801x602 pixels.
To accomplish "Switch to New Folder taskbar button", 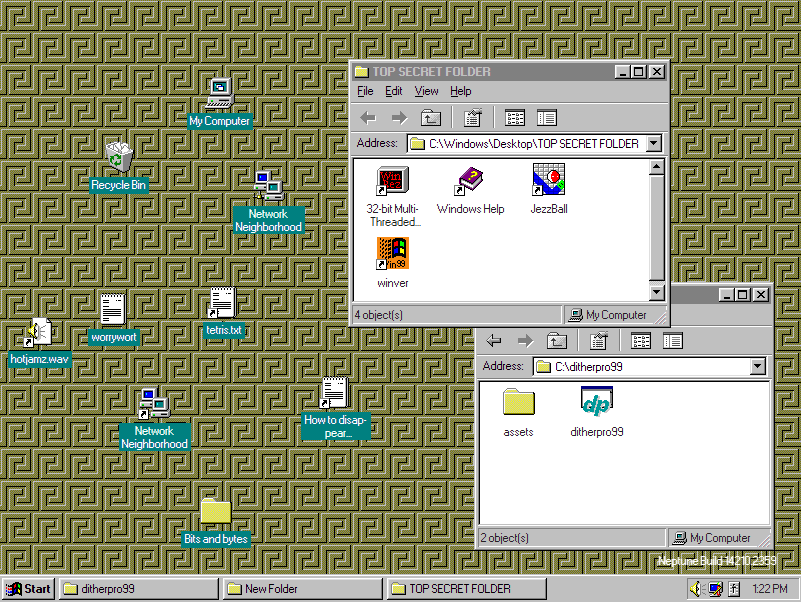I will pos(302,589).
